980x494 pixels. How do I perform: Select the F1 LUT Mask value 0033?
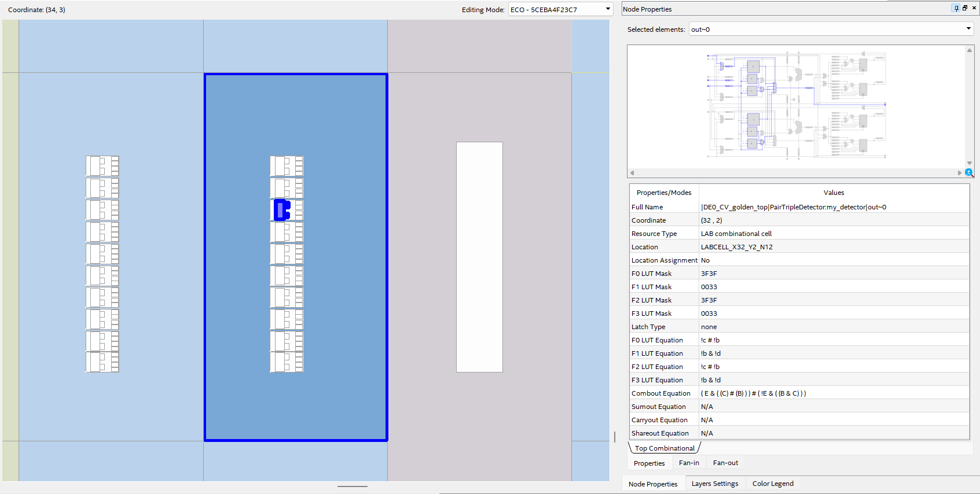[x=834, y=287]
